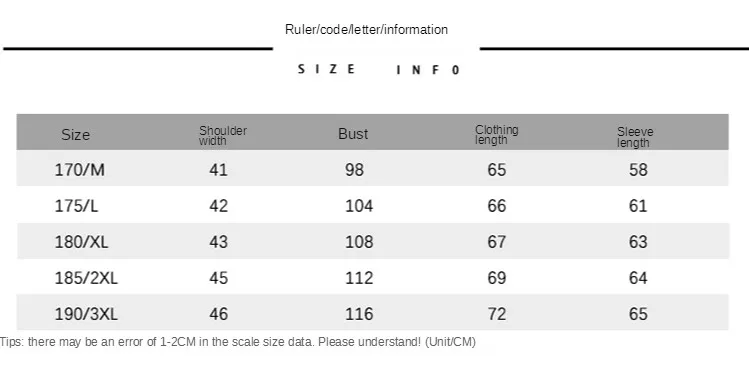Select the bust value 116
Image resolution: width=749 pixels, height=379 pixels.
click(359, 314)
